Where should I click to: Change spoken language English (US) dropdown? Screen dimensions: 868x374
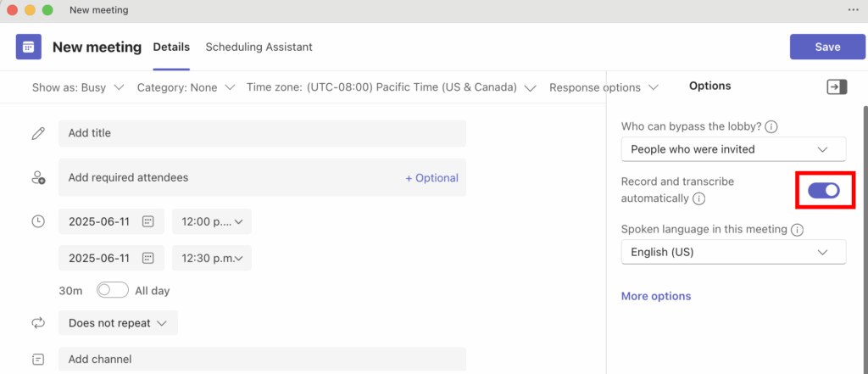tap(733, 252)
